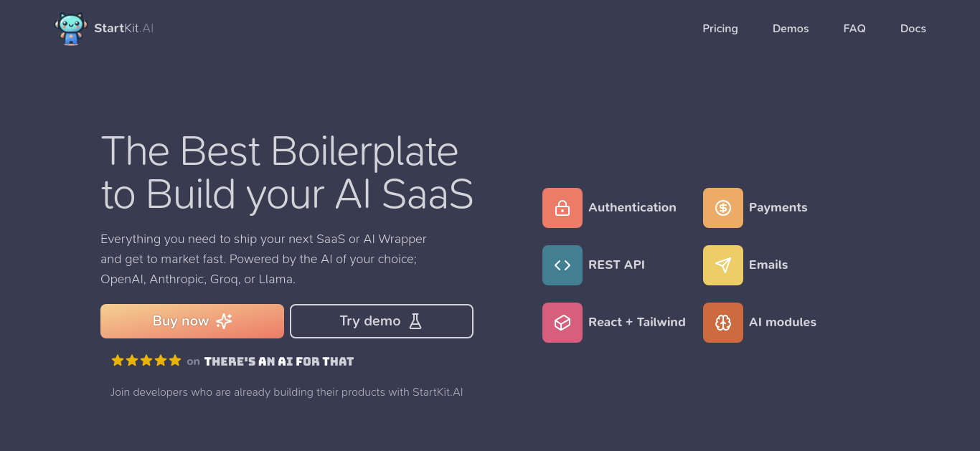This screenshot has height=451, width=980.
Task: Click the StartKit.AI robot mascot logo
Action: 71,29
